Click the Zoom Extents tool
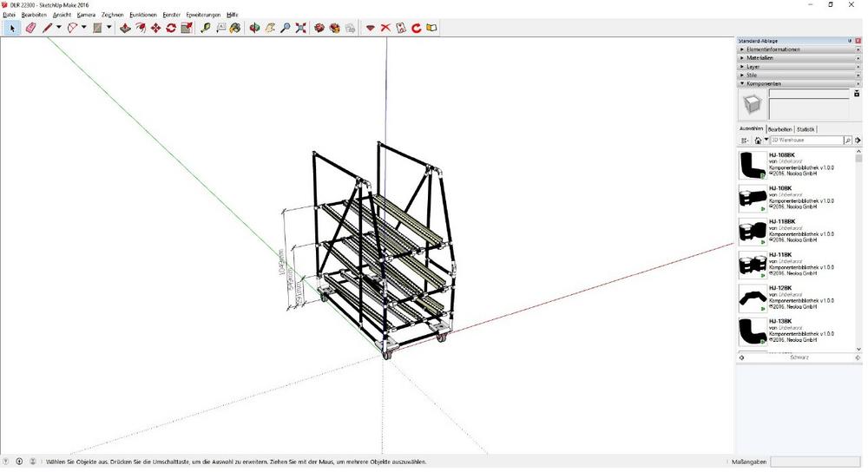The height and width of the screenshot is (472, 868). (300, 28)
